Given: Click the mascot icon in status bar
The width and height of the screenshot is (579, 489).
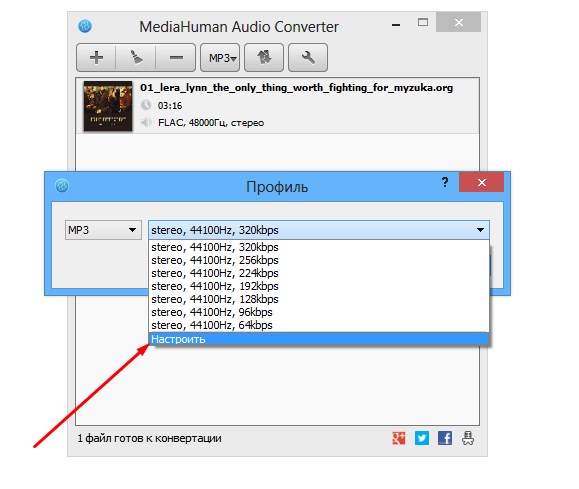Looking at the screenshot, I should point(468,438).
